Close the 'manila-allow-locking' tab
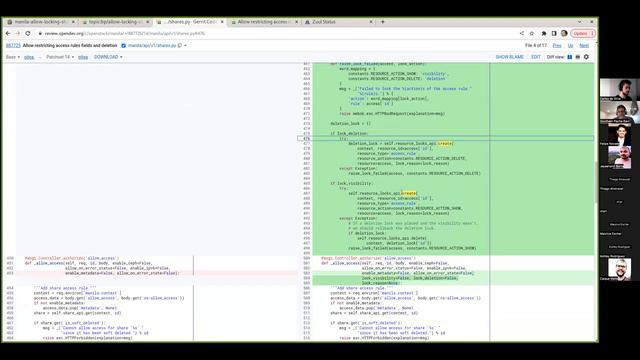Viewport: 640px width, 360px height. click(73, 22)
